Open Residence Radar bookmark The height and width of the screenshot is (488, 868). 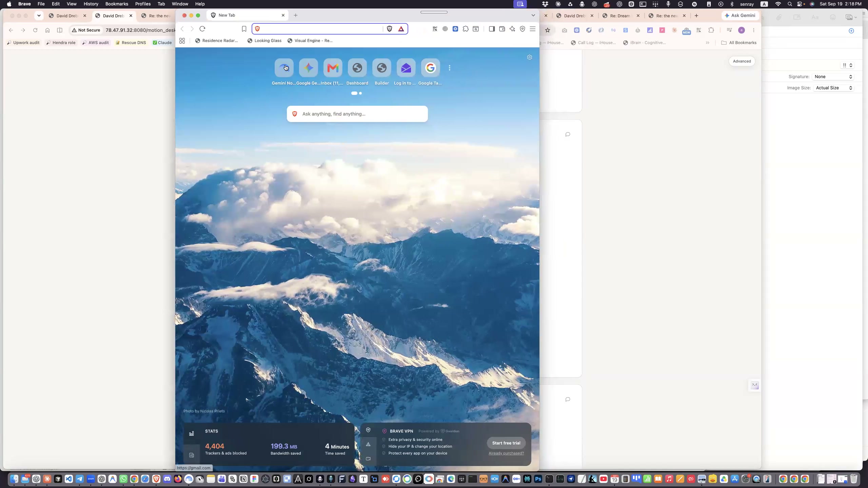(217, 41)
